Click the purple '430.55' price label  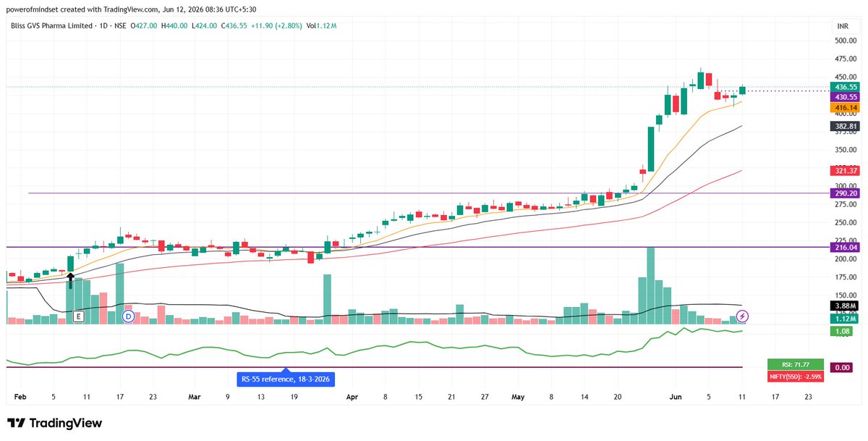846,97
